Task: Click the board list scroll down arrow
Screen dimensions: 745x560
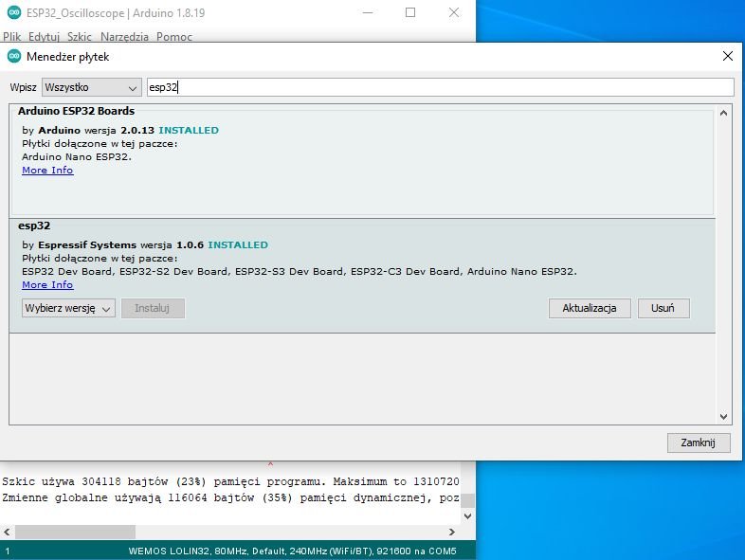Action: pyautogui.click(x=723, y=417)
